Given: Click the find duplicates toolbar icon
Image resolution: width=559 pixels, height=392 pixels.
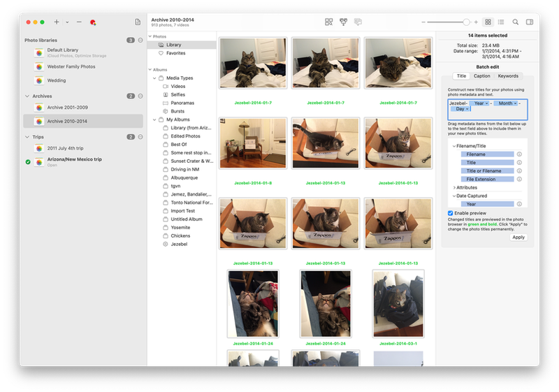Looking at the screenshot, I should (x=329, y=22).
